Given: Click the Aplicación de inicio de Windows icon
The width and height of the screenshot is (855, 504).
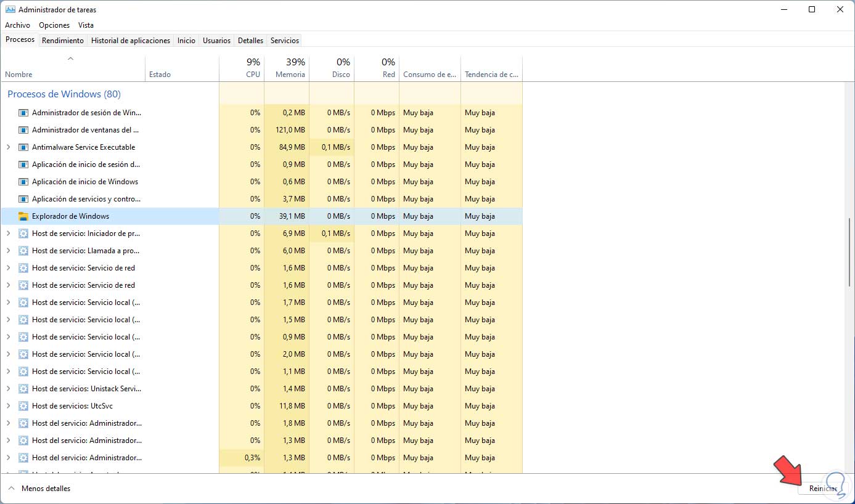Looking at the screenshot, I should 23,182.
